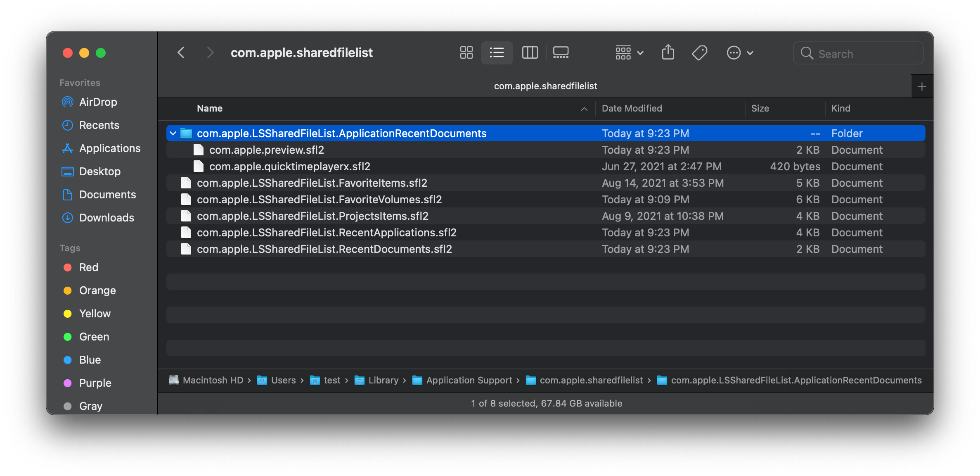This screenshot has width=980, height=476.
Task: Click the forward navigation arrow
Action: (x=210, y=53)
